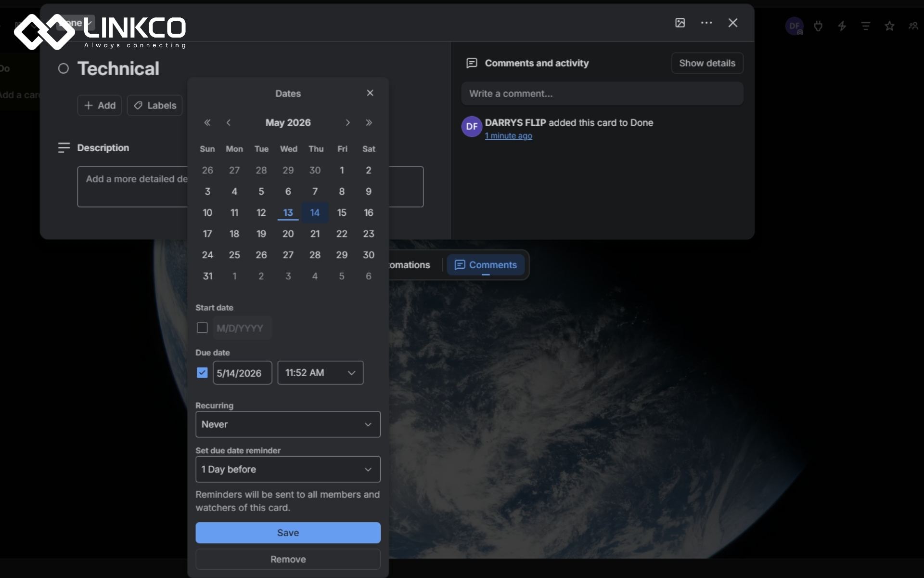Image resolution: width=924 pixels, height=578 pixels.
Task: Open the due time 11:52 AM dropdown
Action: click(x=321, y=373)
